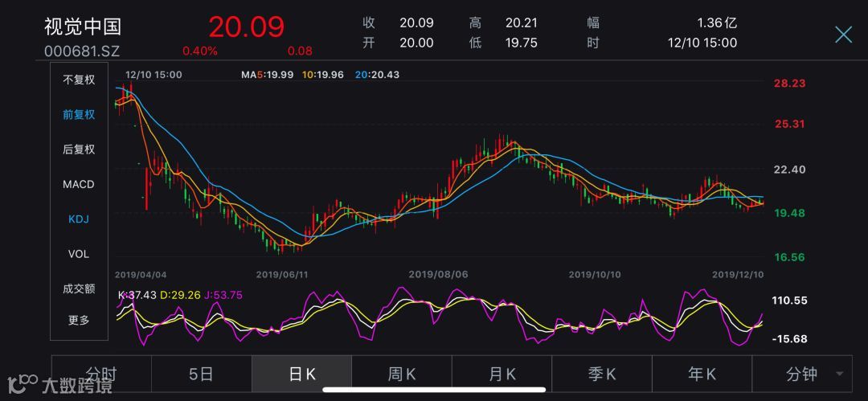The width and height of the screenshot is (868, 401).
Task: Click the 0.08 price change value
Action: click(x=300, y=51)
